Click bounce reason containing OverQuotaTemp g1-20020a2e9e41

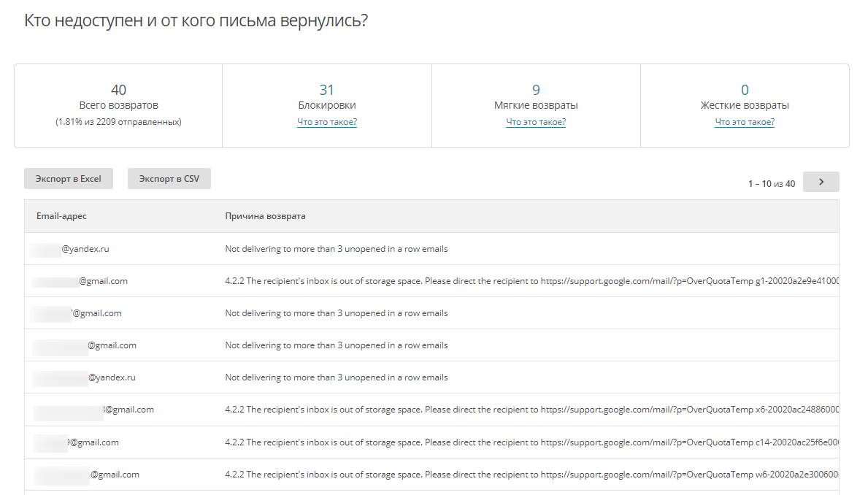531,281
